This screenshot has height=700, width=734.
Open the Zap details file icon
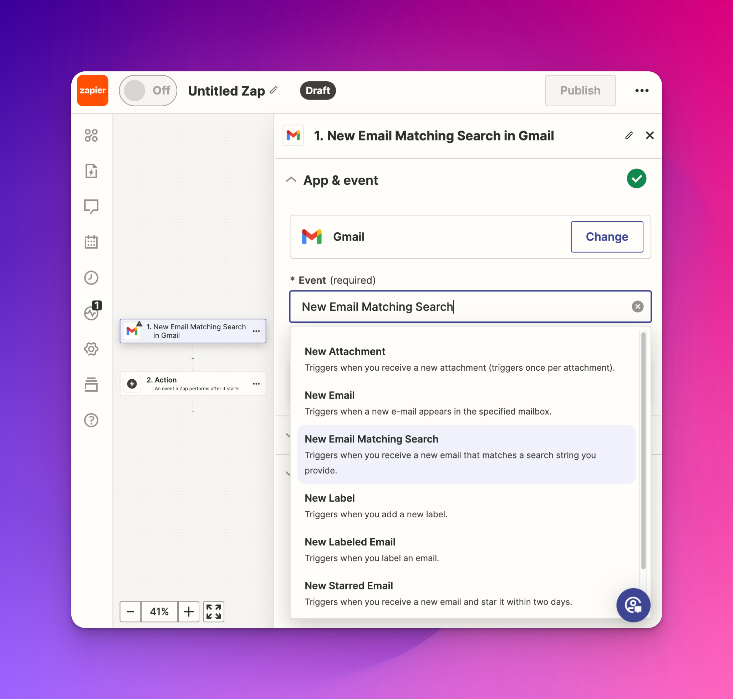[91, 171]
